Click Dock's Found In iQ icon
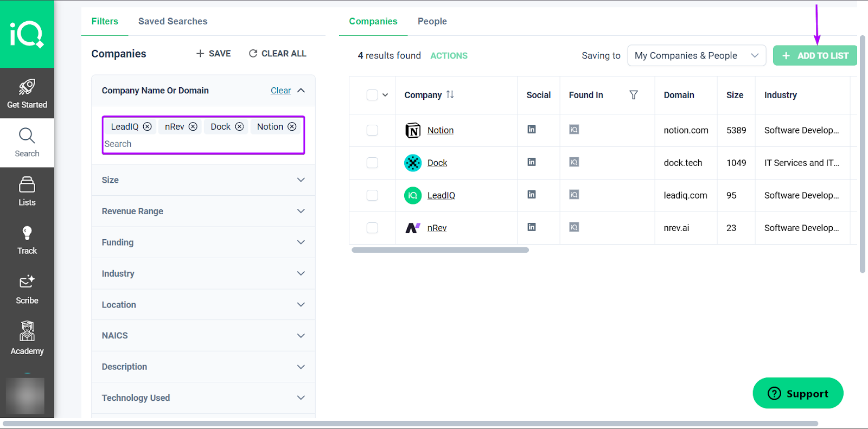The image size is (868, 429). [574, 162]
